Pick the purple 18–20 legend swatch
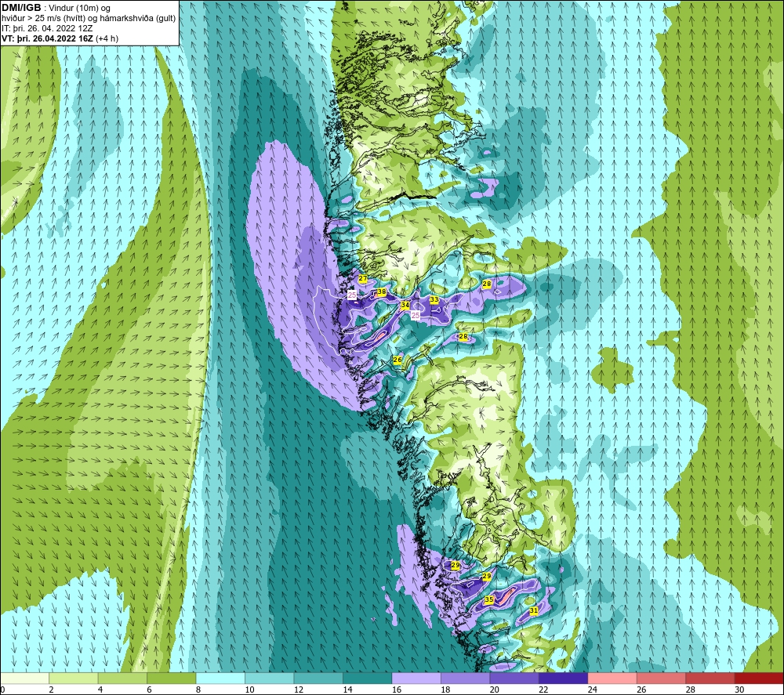The image size is (784, 695). [466, 678]
